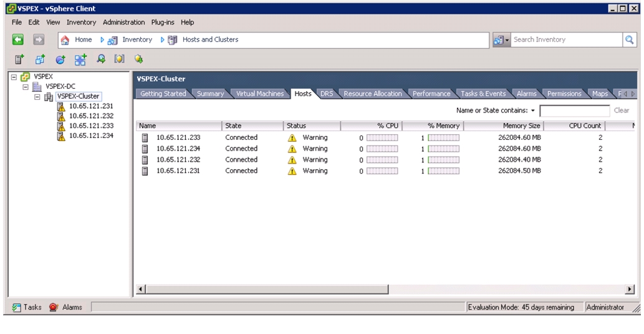Click the green Back navigation arrow

[x=17, y=39]
